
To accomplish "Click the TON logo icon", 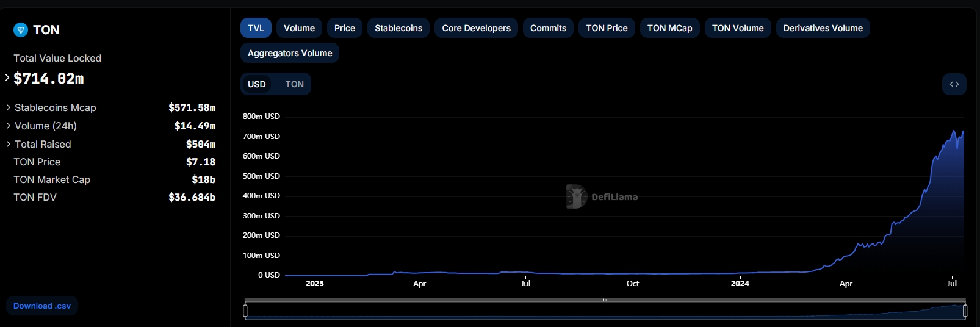I will [21, 30].
